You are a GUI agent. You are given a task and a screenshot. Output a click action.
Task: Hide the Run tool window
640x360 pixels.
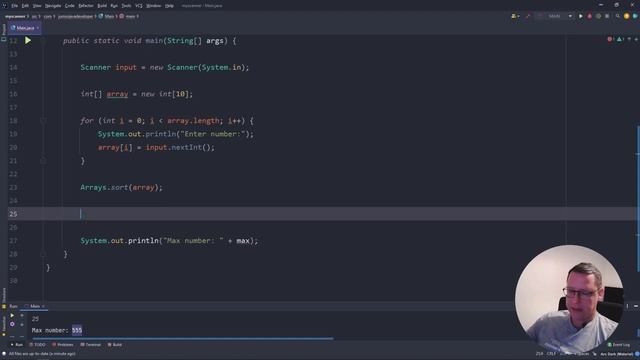[x=636, y=306]
